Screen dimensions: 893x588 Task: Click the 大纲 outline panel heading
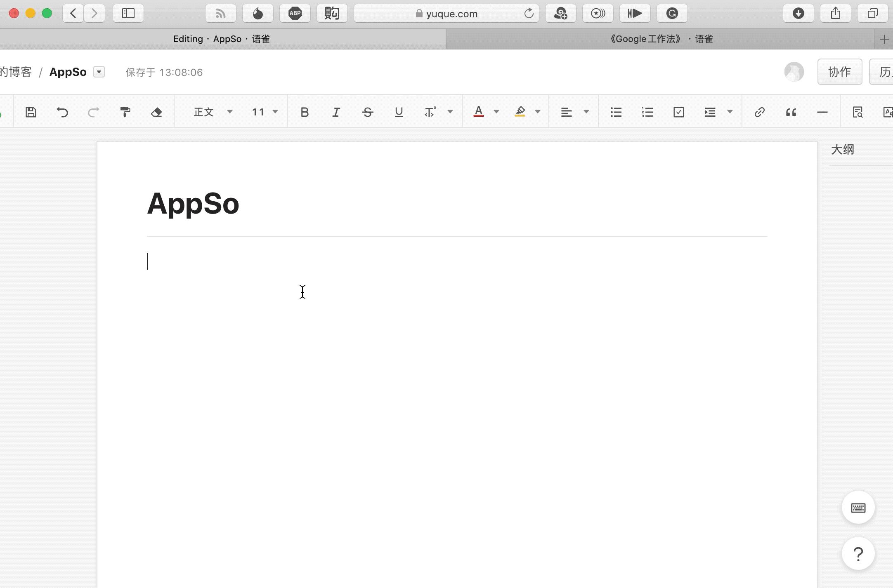[x=842, y=149]
